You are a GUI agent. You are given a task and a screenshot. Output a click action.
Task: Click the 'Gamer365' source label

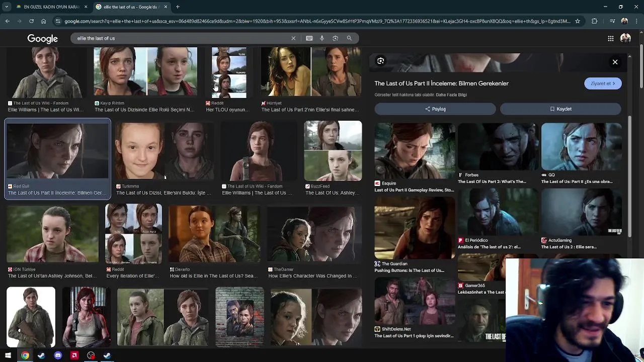[475, 286]
